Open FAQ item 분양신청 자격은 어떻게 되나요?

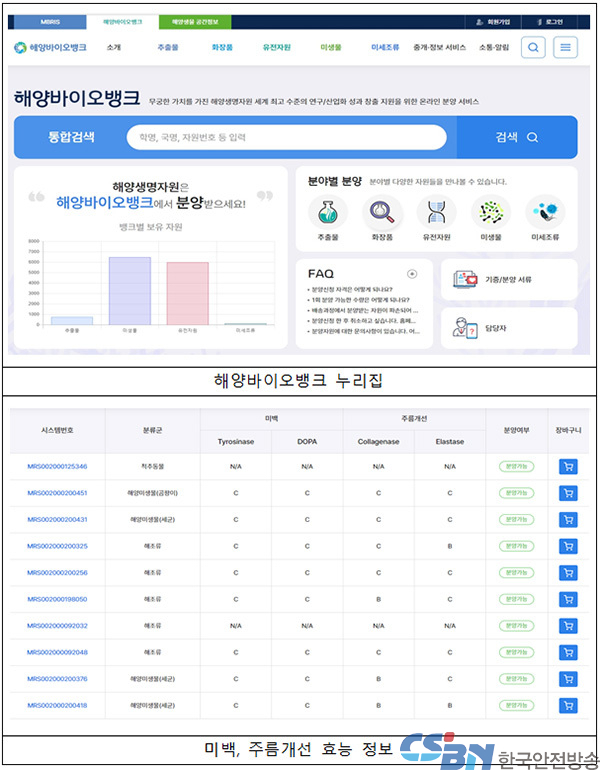[x=352, y=290]
